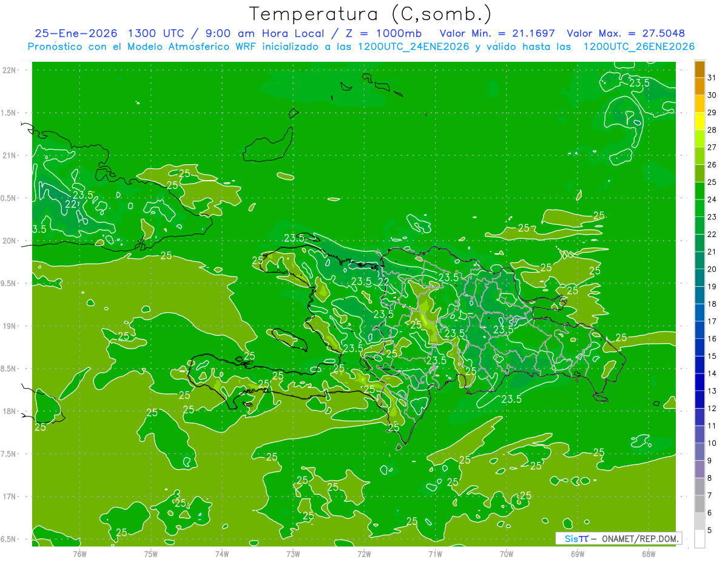Click the '72W' longitude axis label

[x=364, y=554]
